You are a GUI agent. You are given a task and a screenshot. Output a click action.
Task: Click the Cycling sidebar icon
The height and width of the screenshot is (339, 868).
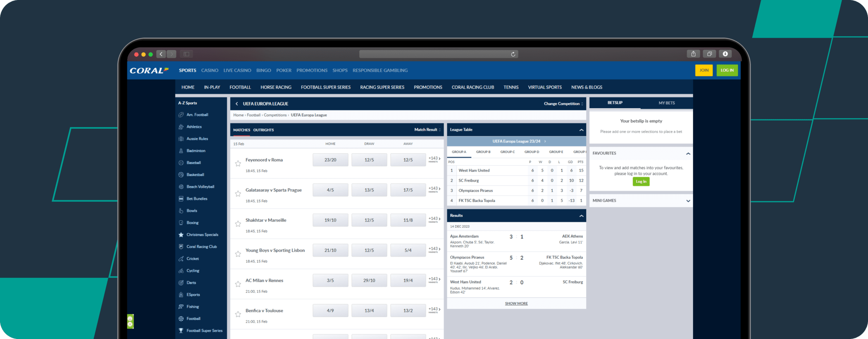[181, 271]
